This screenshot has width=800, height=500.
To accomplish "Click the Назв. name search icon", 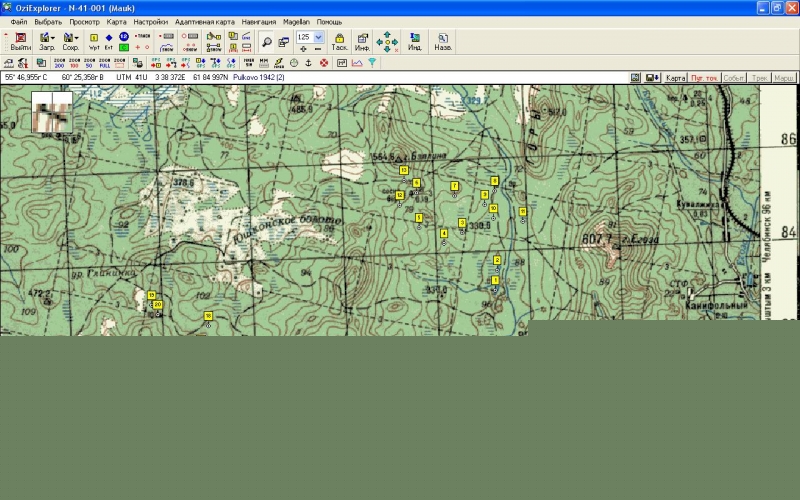I will pyautogui.click(x=443, y=41).
